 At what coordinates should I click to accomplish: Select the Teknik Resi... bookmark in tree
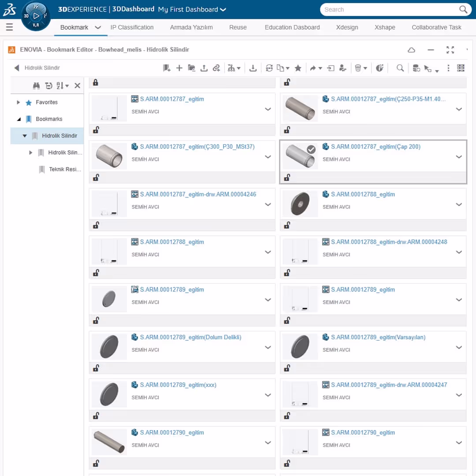pyautogui.click(x=65, y=169)
